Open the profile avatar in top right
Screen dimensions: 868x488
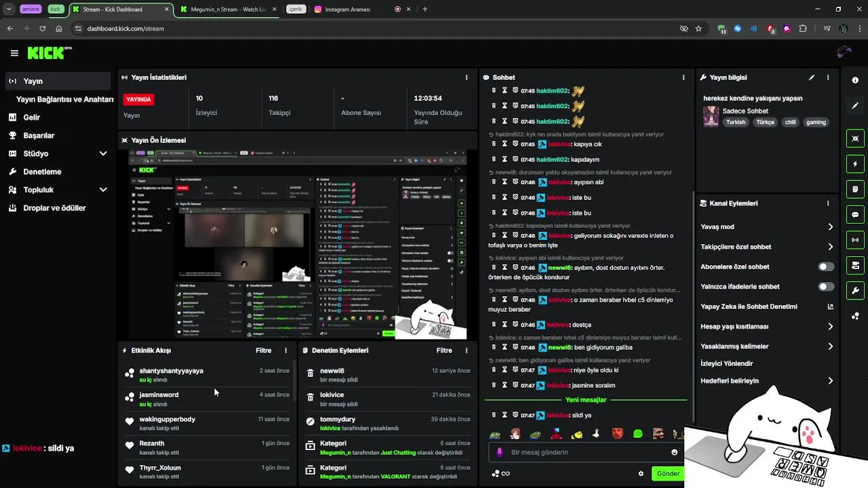click(844, 53)
